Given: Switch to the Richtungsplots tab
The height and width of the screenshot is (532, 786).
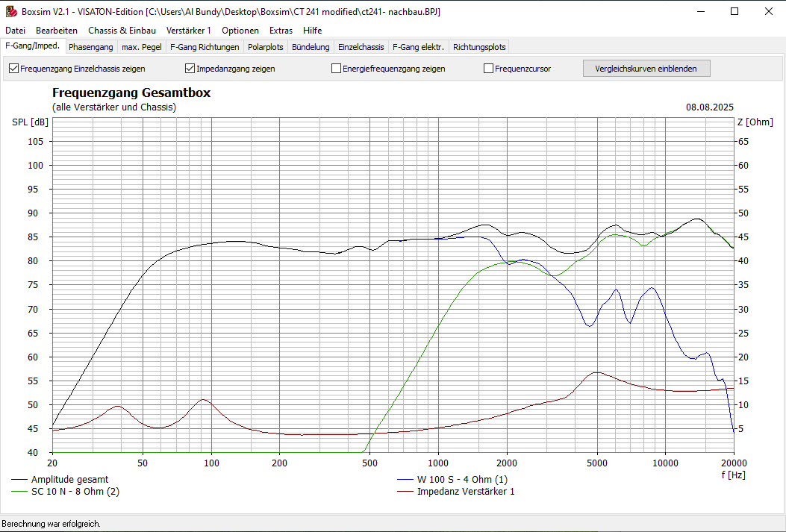Looking at the screenshot, I should pos(479,47).
